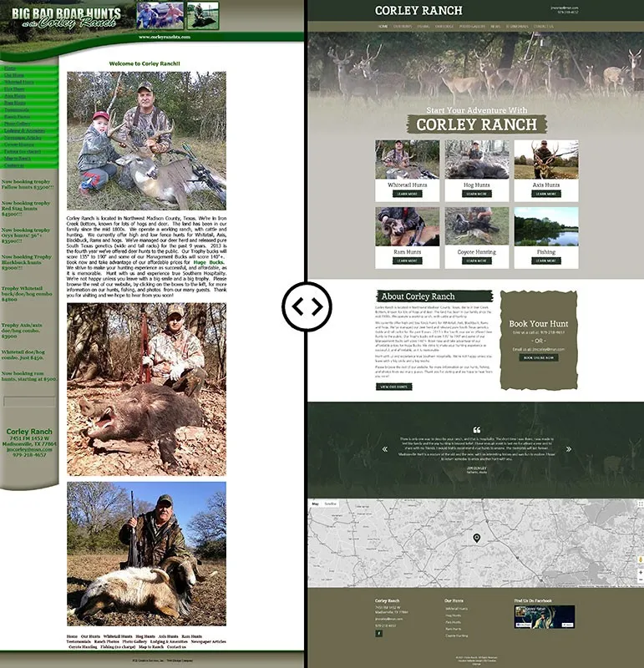Open the Fishing card lake photo
The height and width of the screenshot is (668, 644).
click(546, 226)
